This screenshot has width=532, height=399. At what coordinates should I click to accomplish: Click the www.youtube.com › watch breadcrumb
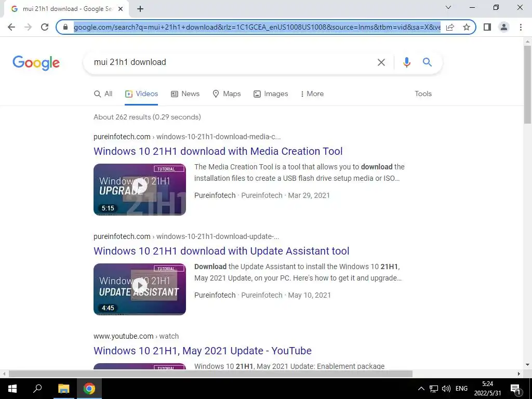pos(136,337)
